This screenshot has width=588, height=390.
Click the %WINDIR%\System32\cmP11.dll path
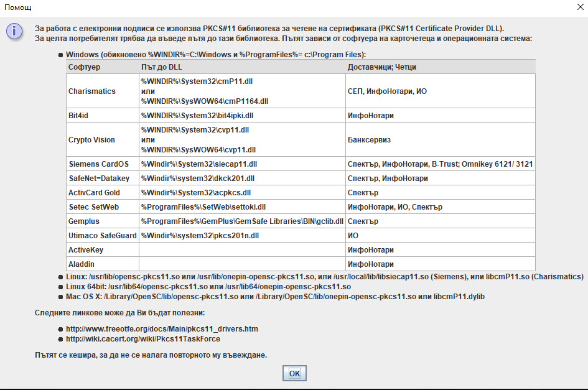[x=197, y=81]
